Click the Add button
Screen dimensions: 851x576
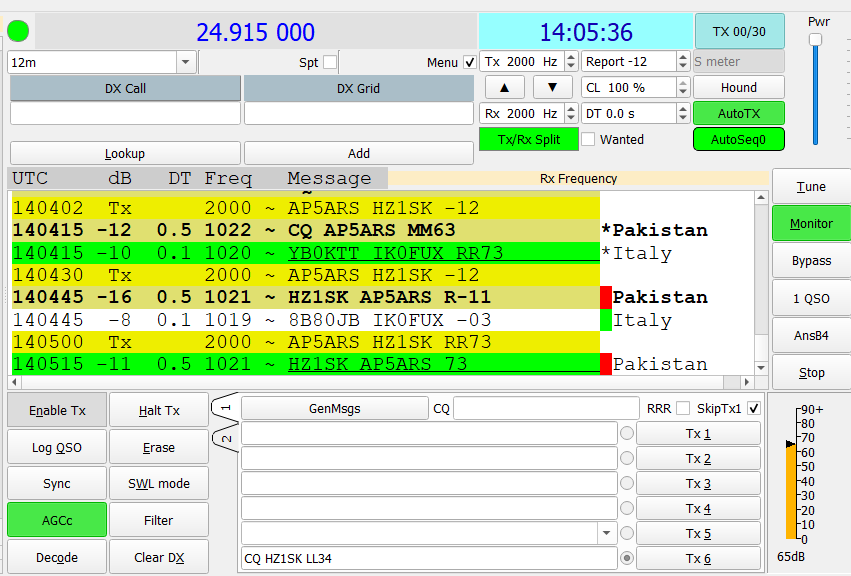tap(358, 153)
